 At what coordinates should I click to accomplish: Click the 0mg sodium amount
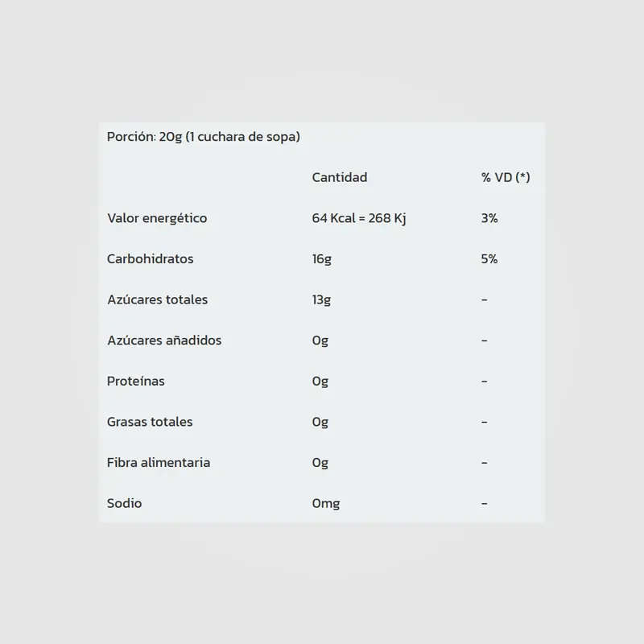pos(326,503)
